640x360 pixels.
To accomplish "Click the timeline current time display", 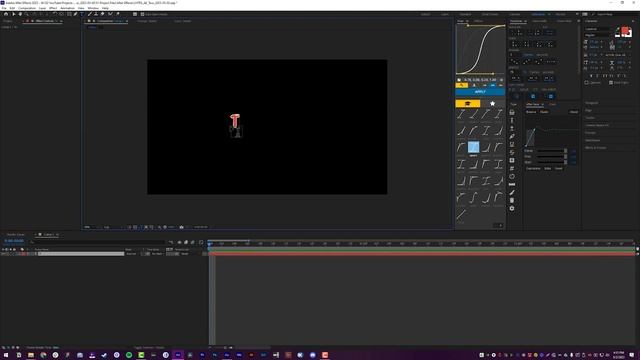I will tap(14, 241).
